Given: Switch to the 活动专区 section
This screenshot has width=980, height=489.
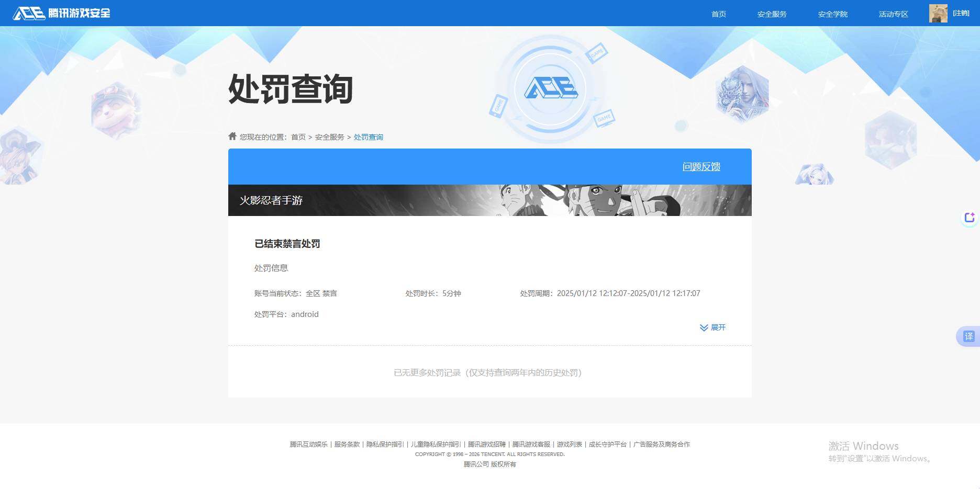Looking at the screenshot, I should (893, 14).
